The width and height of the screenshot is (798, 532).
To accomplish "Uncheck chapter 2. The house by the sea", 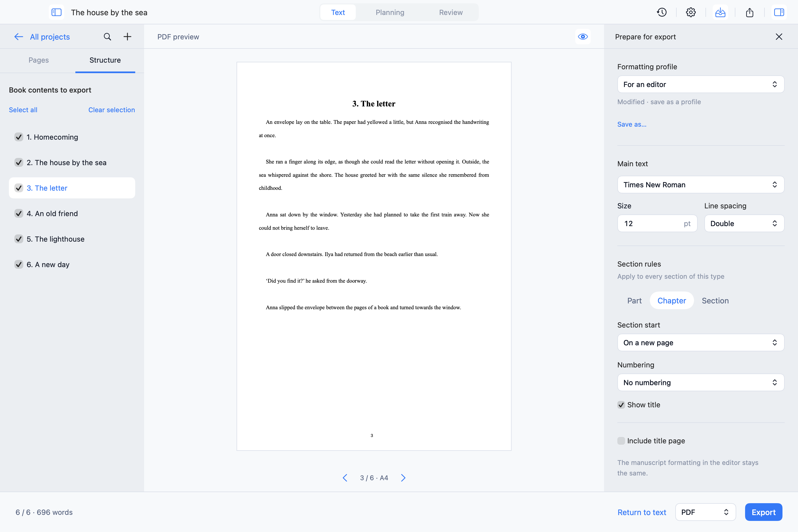I will pyautogui.click(x=19, y=162).
